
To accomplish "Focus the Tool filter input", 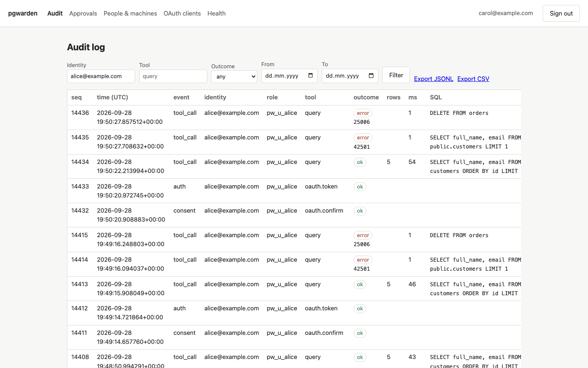I will pyautogui.click(x=173, y=76).
